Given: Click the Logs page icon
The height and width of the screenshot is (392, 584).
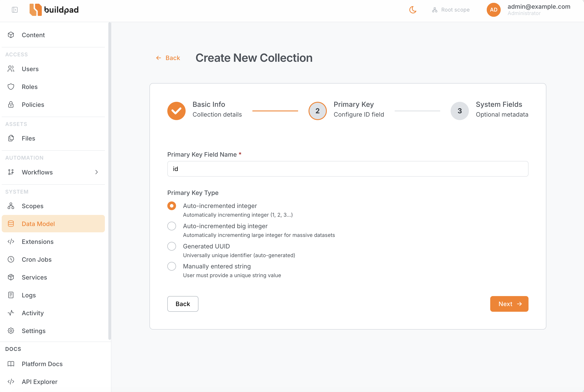Looking at the screenshot, I should tap(11, 295).
